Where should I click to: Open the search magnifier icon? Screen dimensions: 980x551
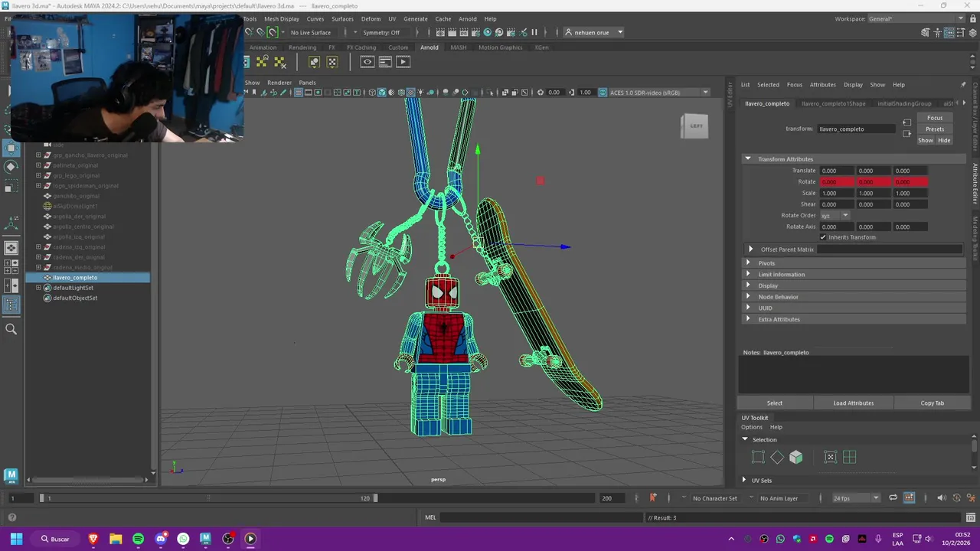(x=11, y=329)
